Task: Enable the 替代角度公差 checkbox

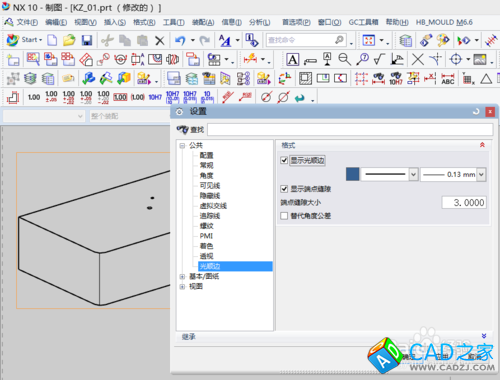Action: pos(284,216)
